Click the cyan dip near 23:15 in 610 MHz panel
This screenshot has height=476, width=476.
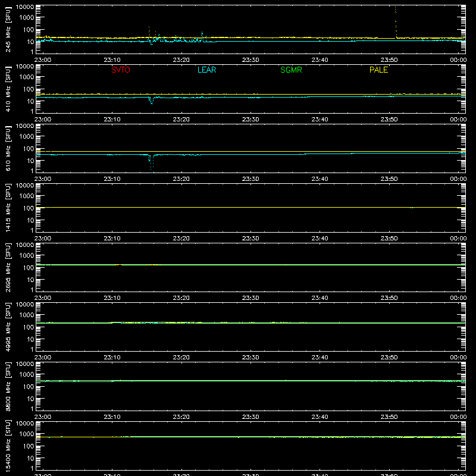pos(151,163)
